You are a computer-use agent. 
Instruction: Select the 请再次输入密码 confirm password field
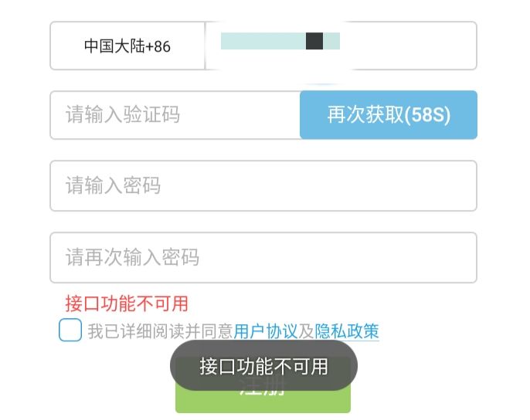click(263, 257)
